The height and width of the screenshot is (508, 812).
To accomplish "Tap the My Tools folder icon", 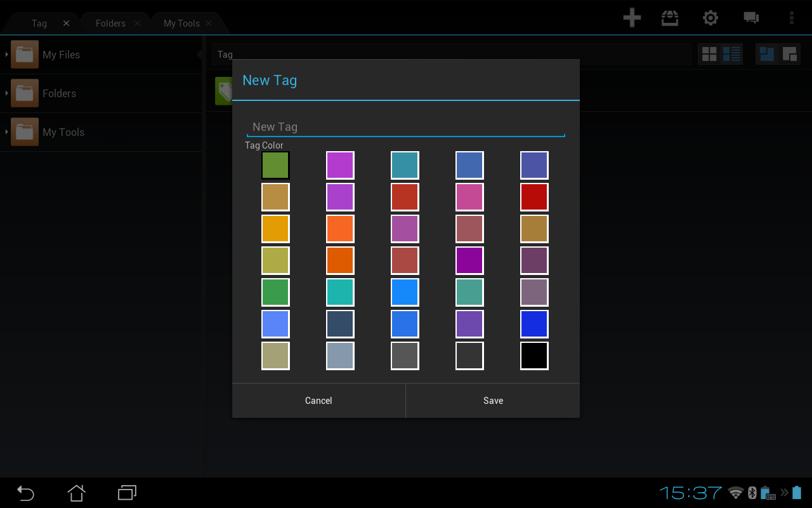I will click(x=24, y=132).
